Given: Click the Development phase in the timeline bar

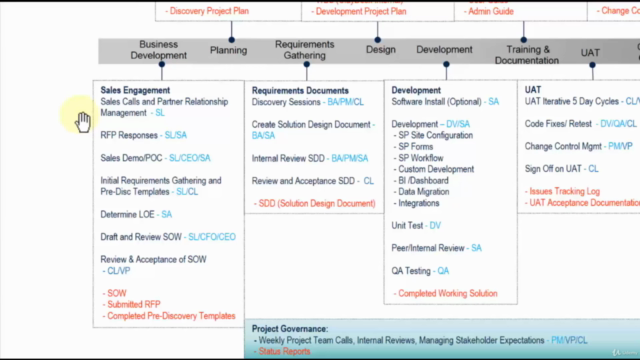Looking at the screenshot, I should point(444,49).
